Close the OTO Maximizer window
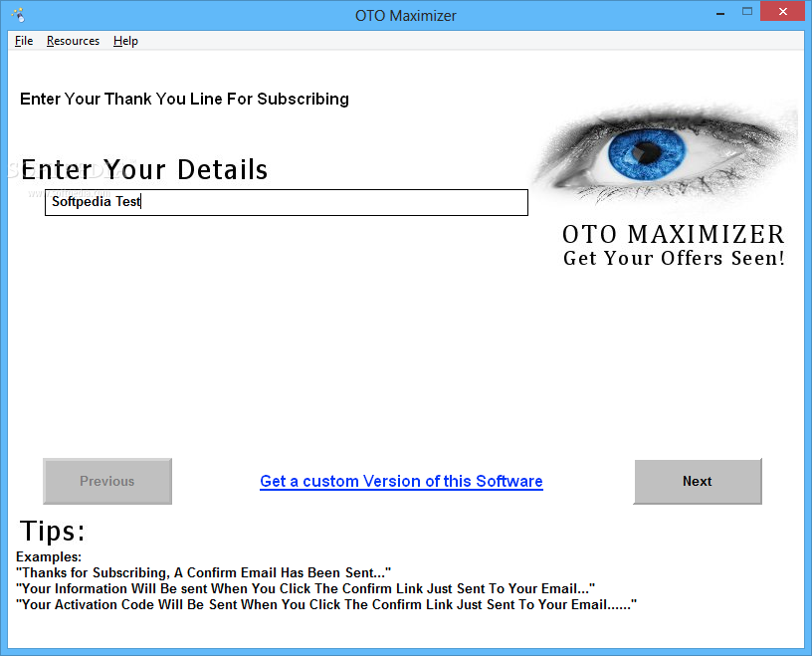 point(782,11)
